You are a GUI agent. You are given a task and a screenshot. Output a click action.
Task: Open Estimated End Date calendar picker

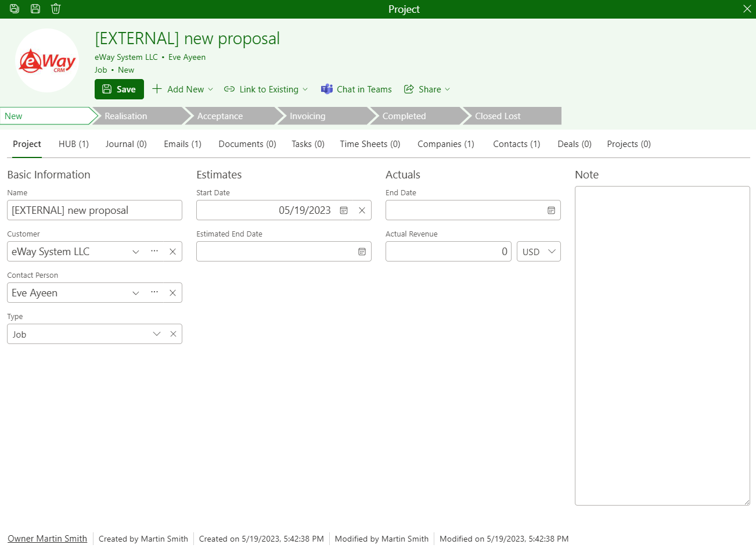coord(362,252)
